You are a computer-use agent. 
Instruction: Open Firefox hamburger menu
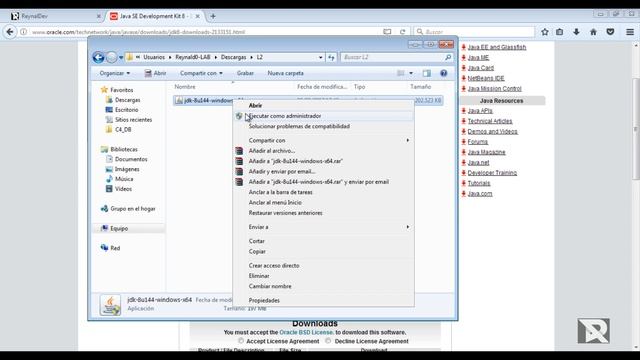click(630, 31)
